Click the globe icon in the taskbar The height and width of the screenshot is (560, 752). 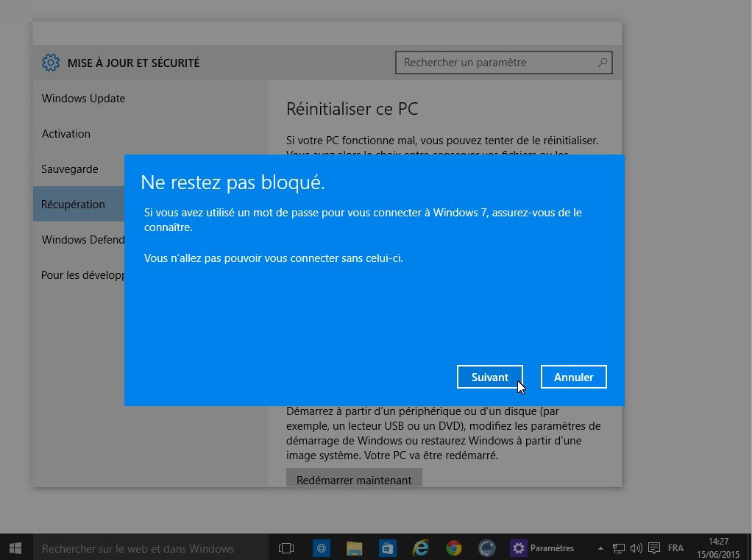tap(321, 548)
